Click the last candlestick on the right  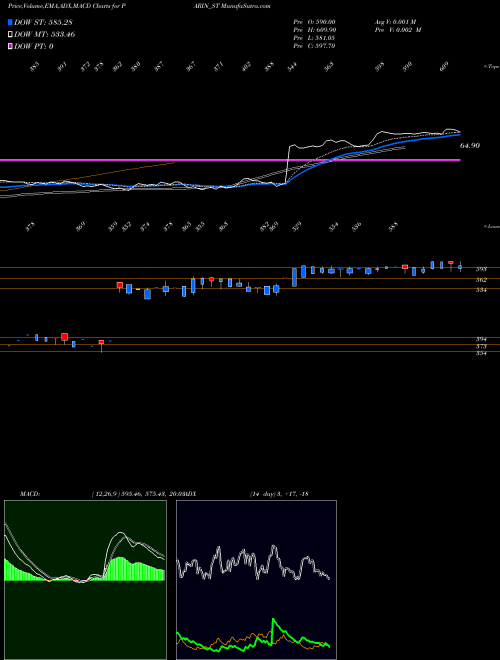point(460,267)
